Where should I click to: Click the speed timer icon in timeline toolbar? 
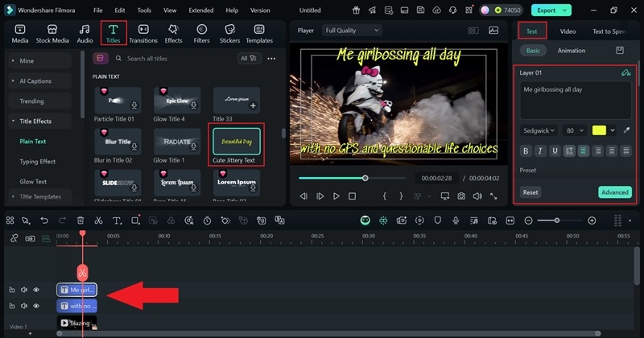[207, 221]
